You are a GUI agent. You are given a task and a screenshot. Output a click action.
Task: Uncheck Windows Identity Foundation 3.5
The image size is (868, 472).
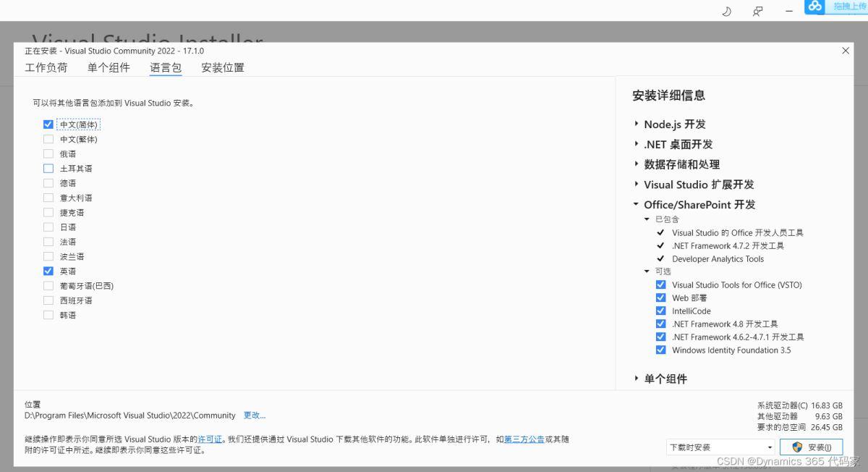tap(660, 350)
